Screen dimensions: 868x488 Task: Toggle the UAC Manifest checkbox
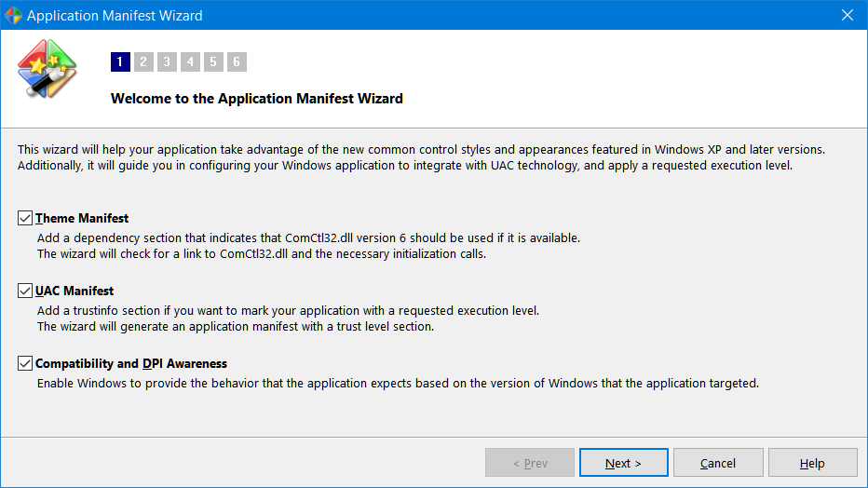[x=25, y=291]
